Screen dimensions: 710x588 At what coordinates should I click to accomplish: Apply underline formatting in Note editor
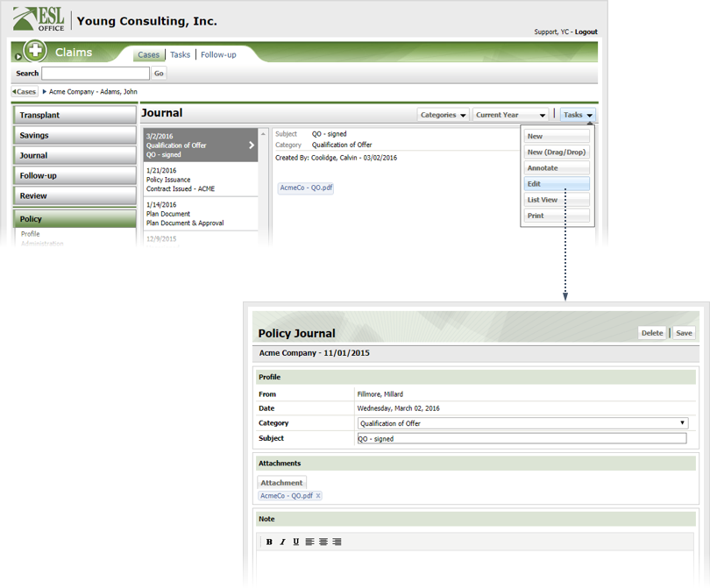pyautogui.click(x=296, y=542)
